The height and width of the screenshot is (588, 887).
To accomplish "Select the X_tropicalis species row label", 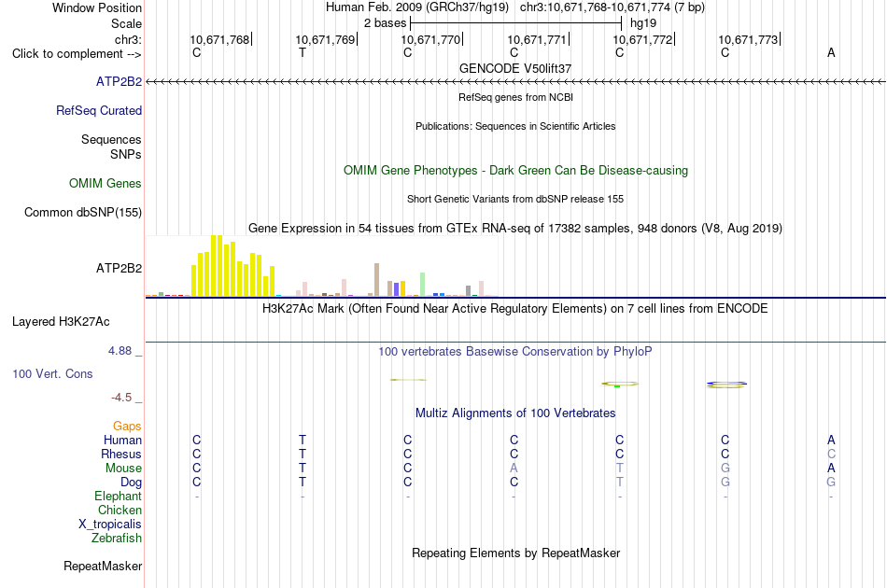I will point(110,525).
